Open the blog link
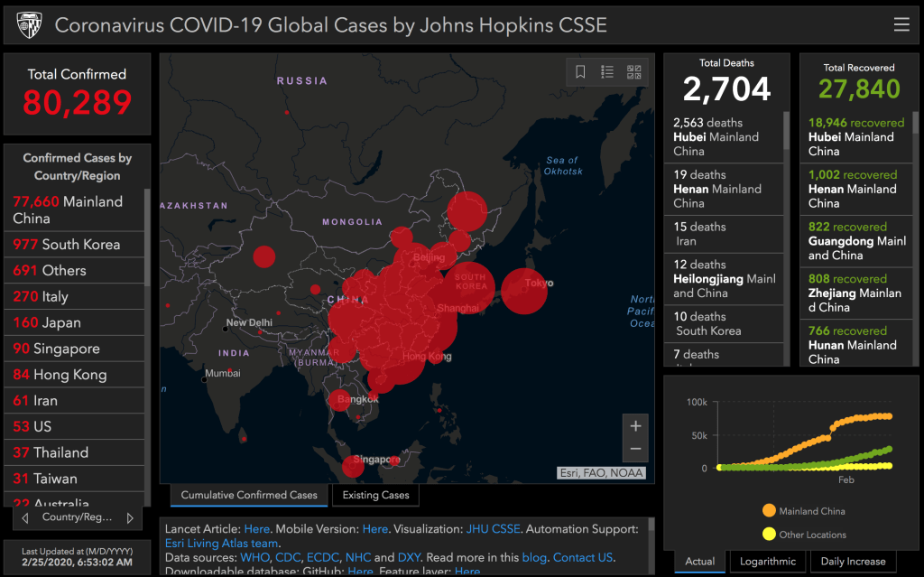Viewport: 924px width, 577px height. (534, 557)
